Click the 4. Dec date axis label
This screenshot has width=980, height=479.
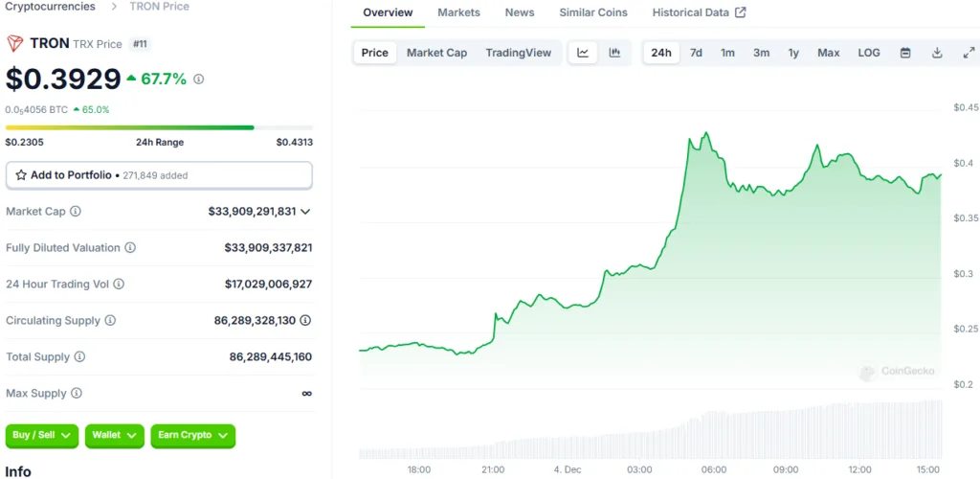[x=567, y=469]
